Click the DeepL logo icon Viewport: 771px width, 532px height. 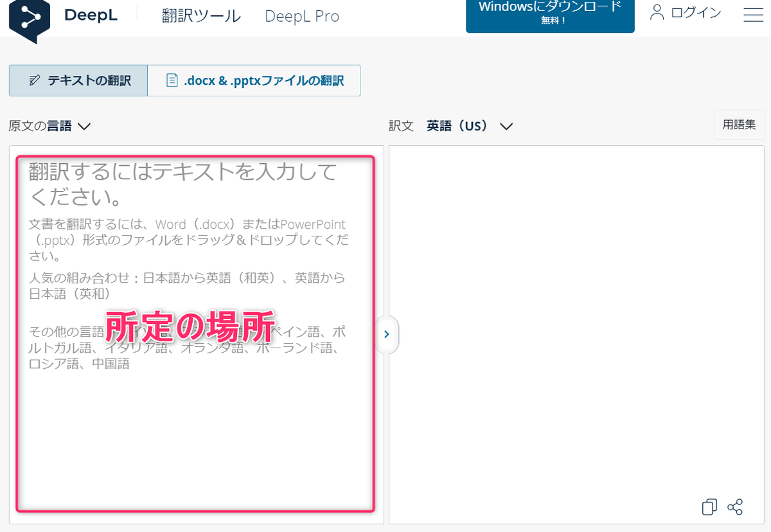28,16
